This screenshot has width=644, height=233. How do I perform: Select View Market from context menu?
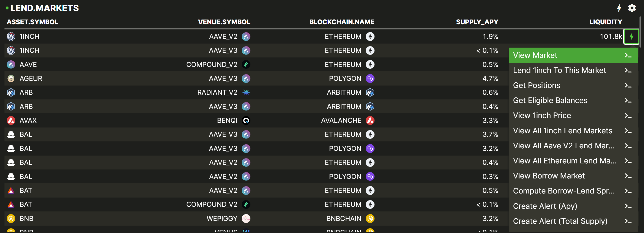point(572,55)
